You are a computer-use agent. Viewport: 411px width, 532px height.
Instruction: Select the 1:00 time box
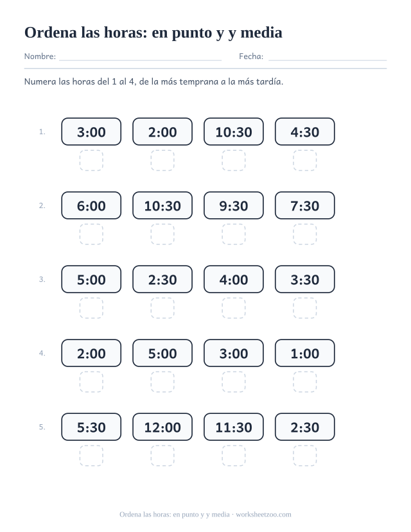tap(305, 353)
